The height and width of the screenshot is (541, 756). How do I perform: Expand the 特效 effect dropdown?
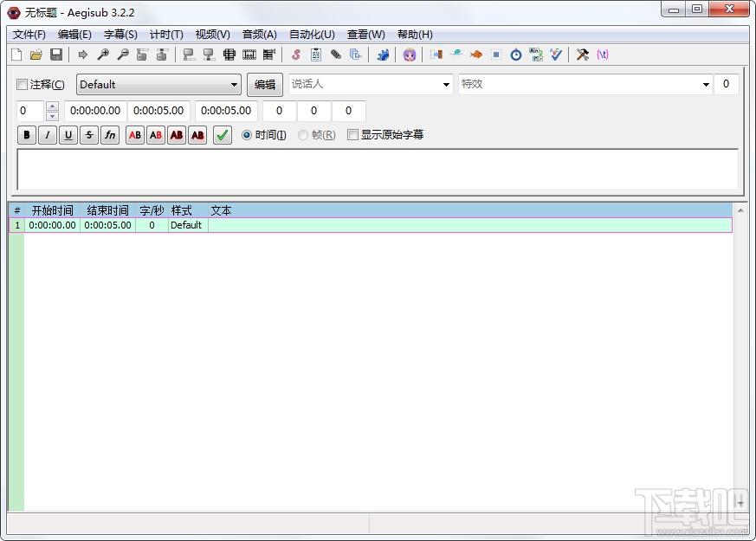click(x=706, y=85)
